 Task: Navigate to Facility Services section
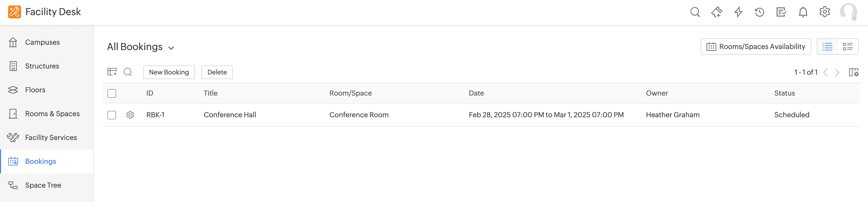pos(51,138)
